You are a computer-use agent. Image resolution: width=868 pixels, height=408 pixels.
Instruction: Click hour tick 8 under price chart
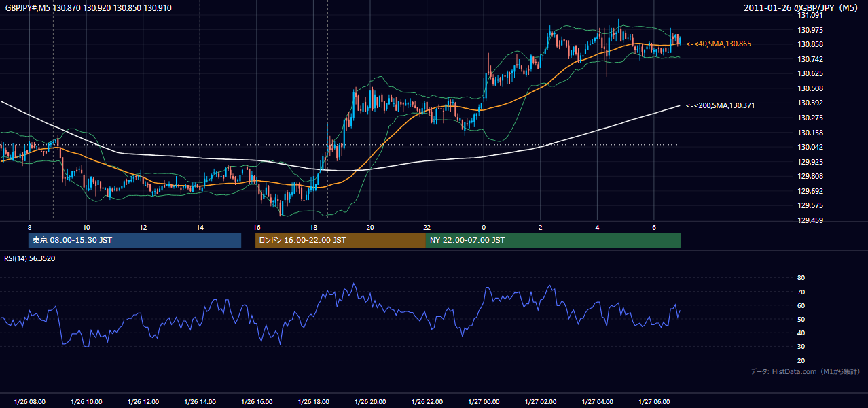tap(29, 228)
